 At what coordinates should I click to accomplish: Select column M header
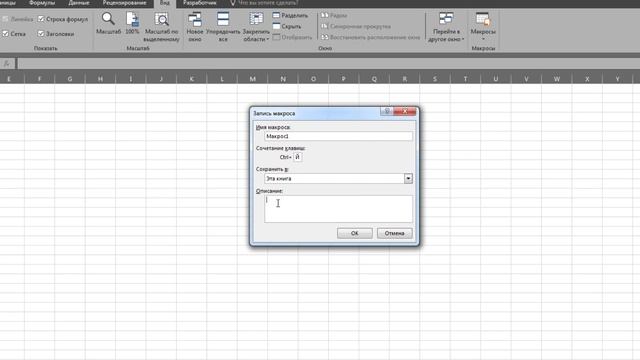tap(253, 79)
